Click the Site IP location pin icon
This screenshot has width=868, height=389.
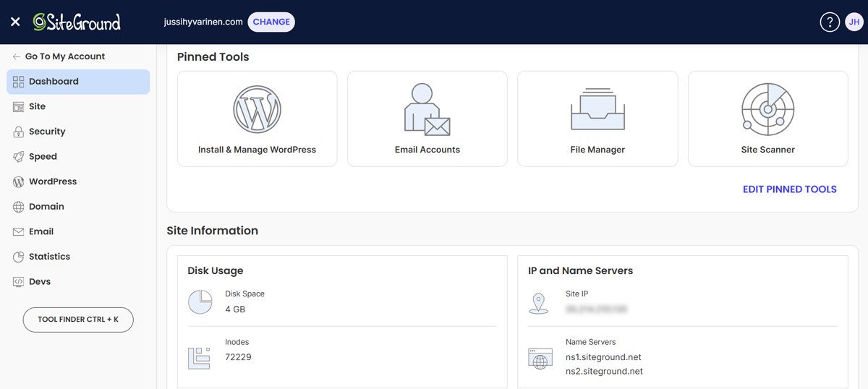(x=539, y=303)
